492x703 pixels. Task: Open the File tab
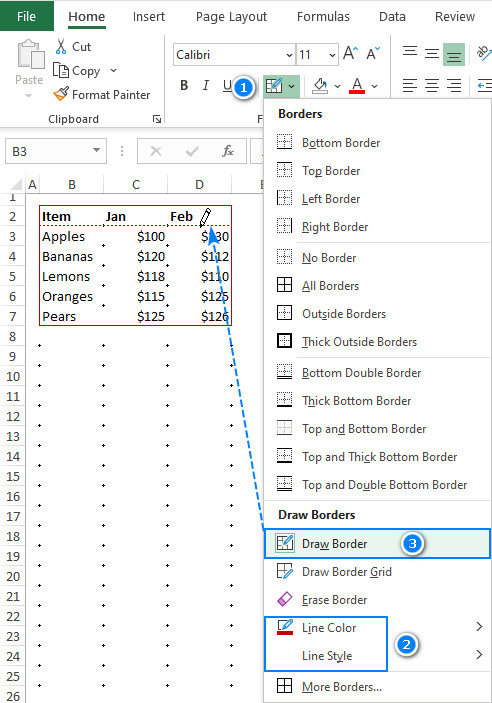click(26, 16)
